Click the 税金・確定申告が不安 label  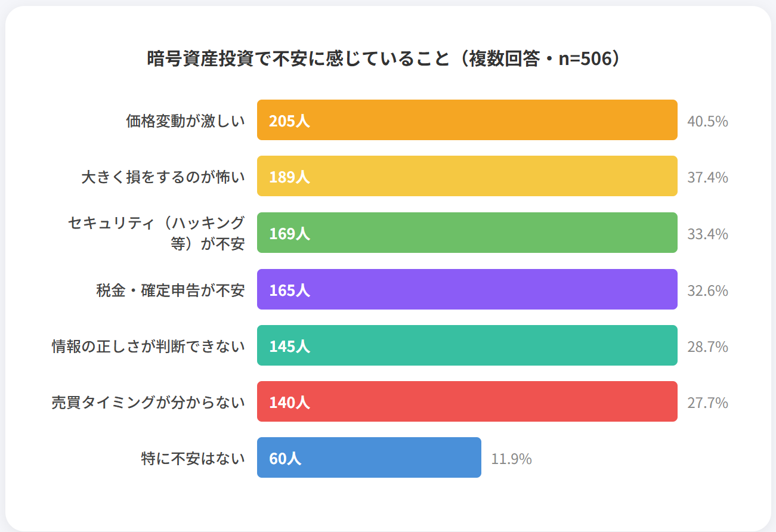(x=171, y=290)
